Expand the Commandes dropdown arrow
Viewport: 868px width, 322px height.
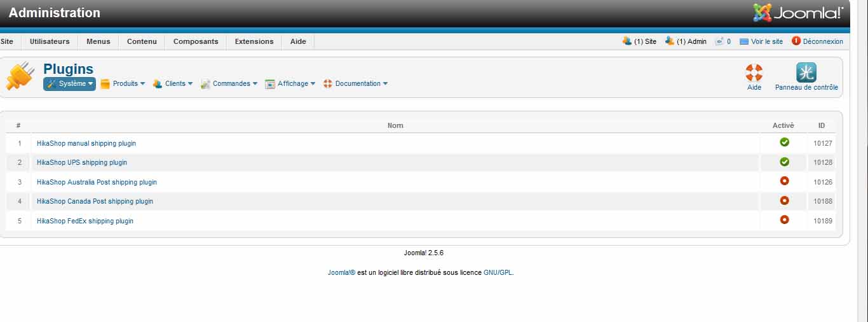(x=255, y=84)
